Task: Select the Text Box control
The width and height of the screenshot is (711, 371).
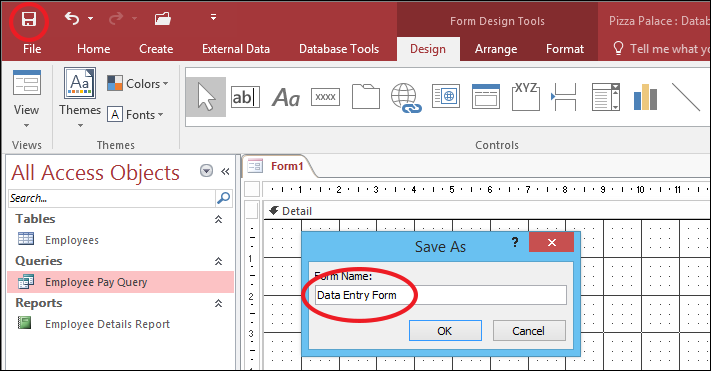Action: (x=245, y=97)
